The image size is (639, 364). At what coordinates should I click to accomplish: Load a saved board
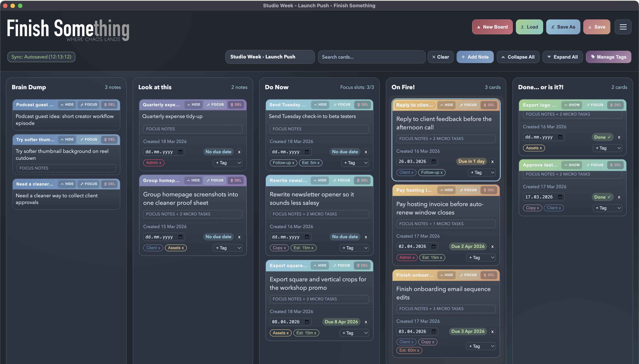pyautogui.click(x=529, y=27)
